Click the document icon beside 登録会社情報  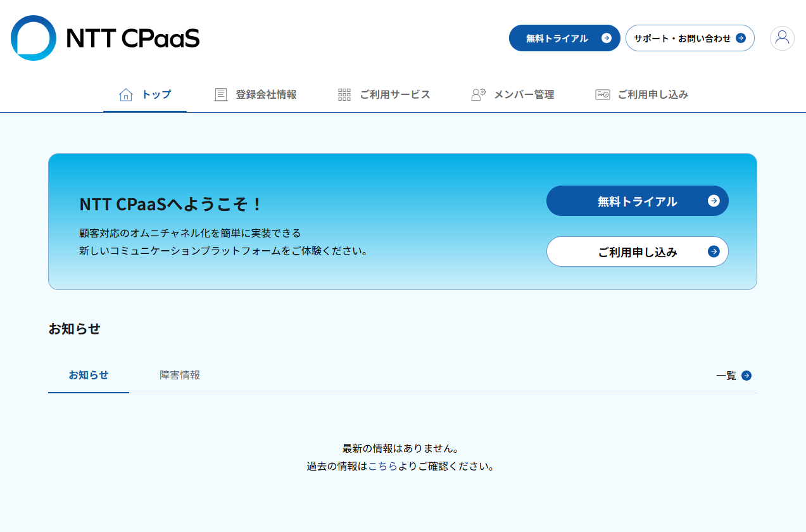(x=221, y=94)
